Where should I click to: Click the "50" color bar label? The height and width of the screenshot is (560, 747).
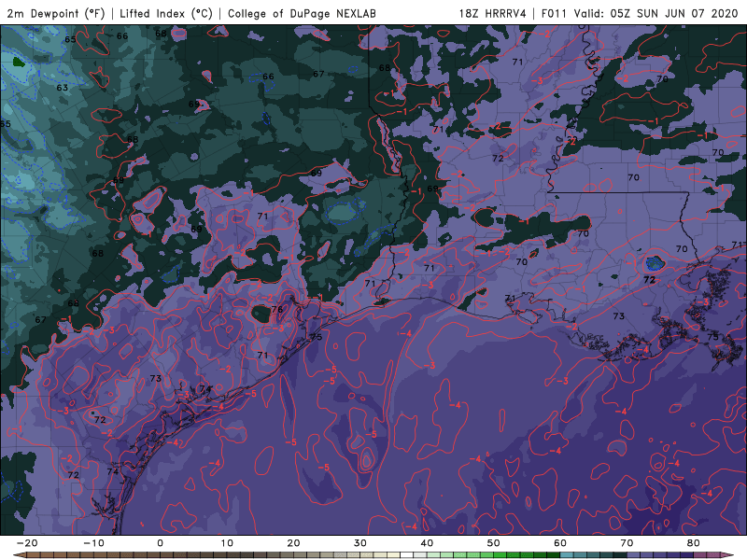coord(494,543)
